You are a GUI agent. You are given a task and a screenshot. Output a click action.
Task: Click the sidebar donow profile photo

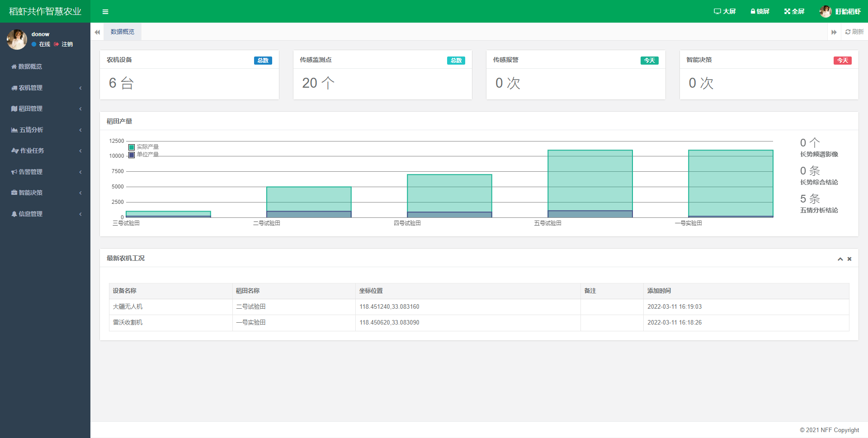point(17,40)
